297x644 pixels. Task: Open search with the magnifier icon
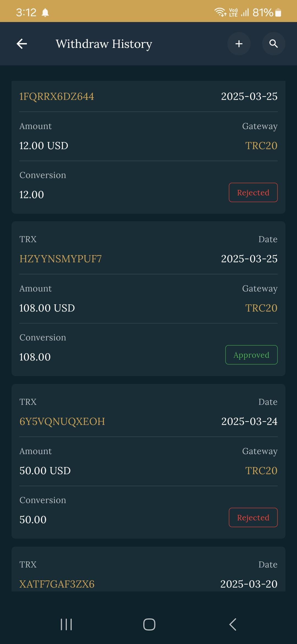tap(273, 44)
